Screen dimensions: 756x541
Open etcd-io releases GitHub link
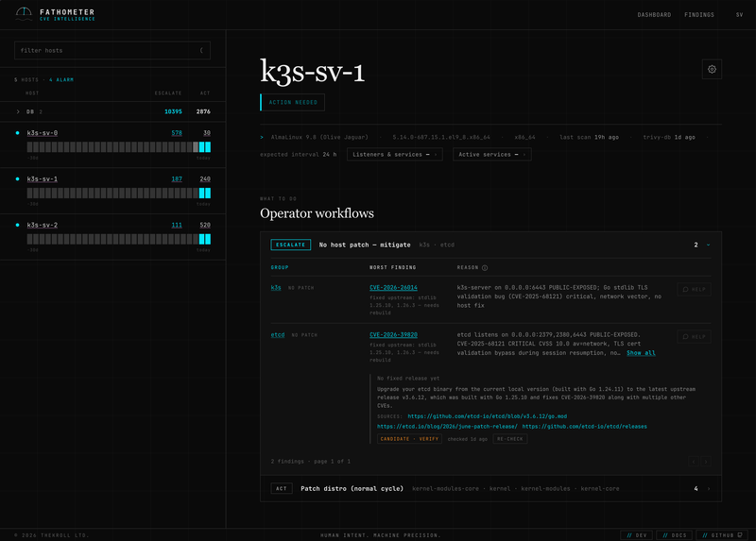coord(584,427)
